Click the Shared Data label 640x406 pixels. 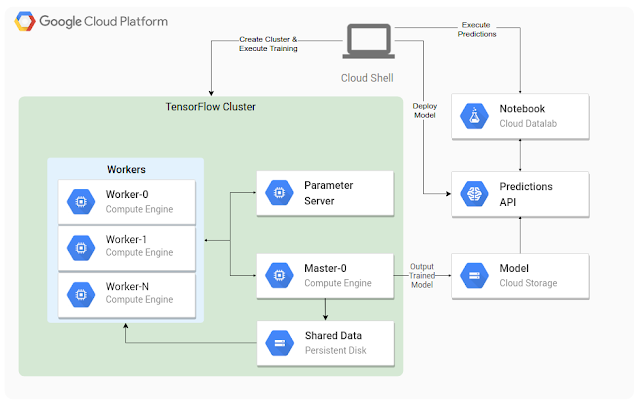tap(333, 335)
